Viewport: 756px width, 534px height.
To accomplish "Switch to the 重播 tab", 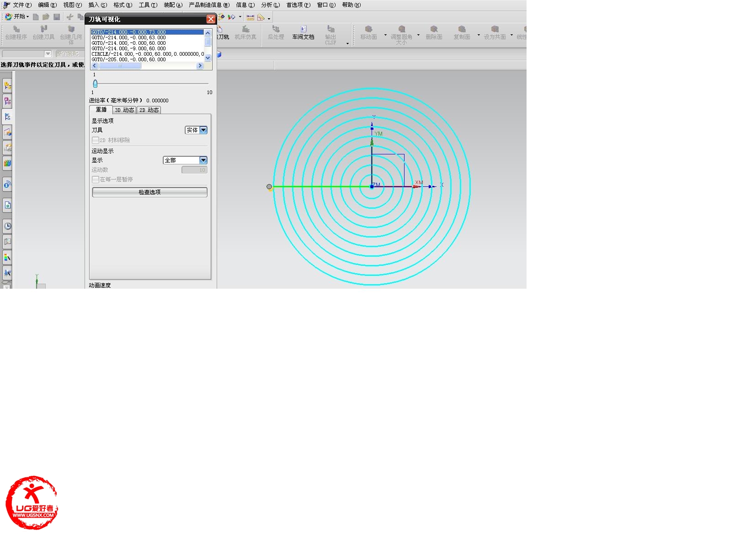I will click(101, 110).
